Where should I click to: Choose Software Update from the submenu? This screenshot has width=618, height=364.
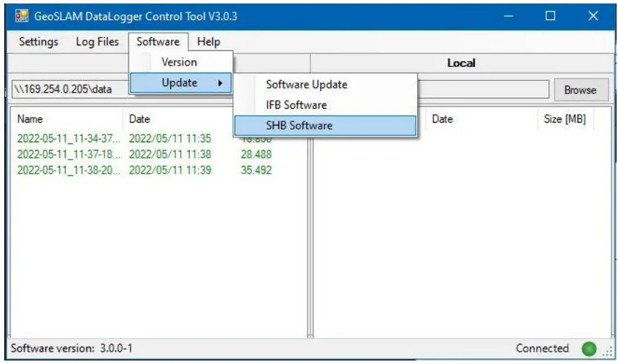(x=325, y=84)
